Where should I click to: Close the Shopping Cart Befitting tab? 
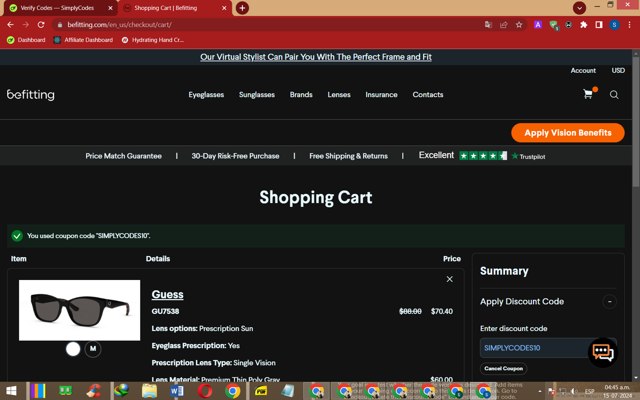pyautogui.click(x=224, y=8)
